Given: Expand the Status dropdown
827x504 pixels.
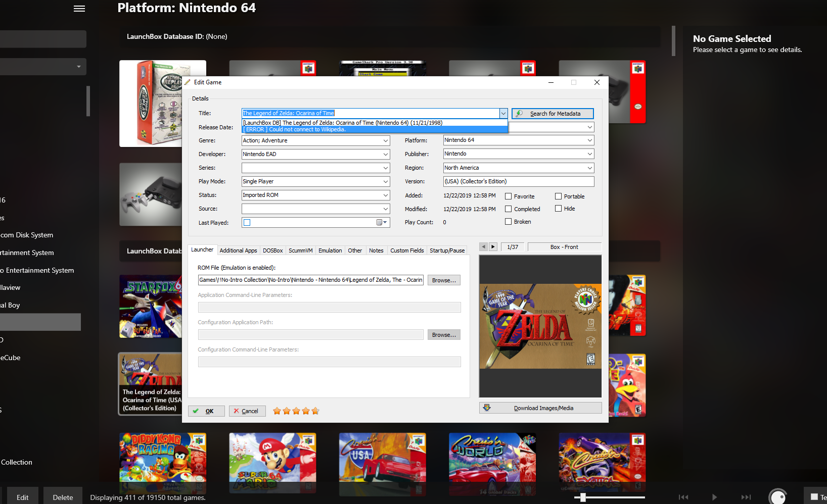Looking at the screenshot, I should [386, 195].
